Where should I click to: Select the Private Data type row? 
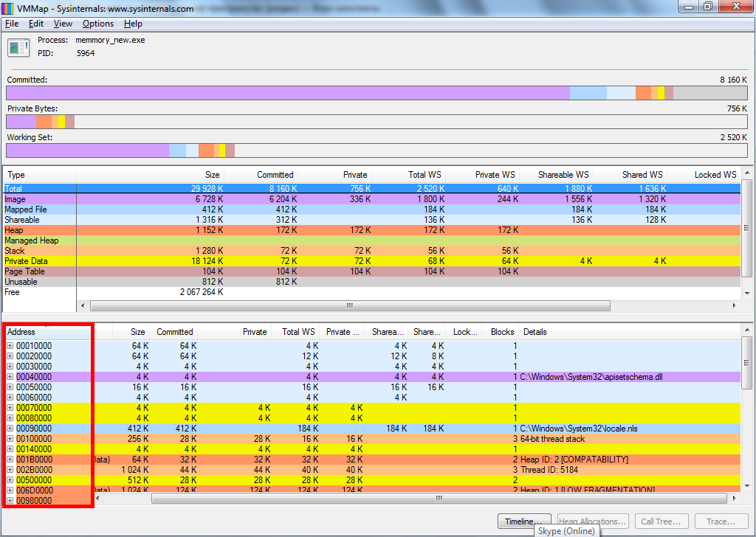[x=372, y=261]
